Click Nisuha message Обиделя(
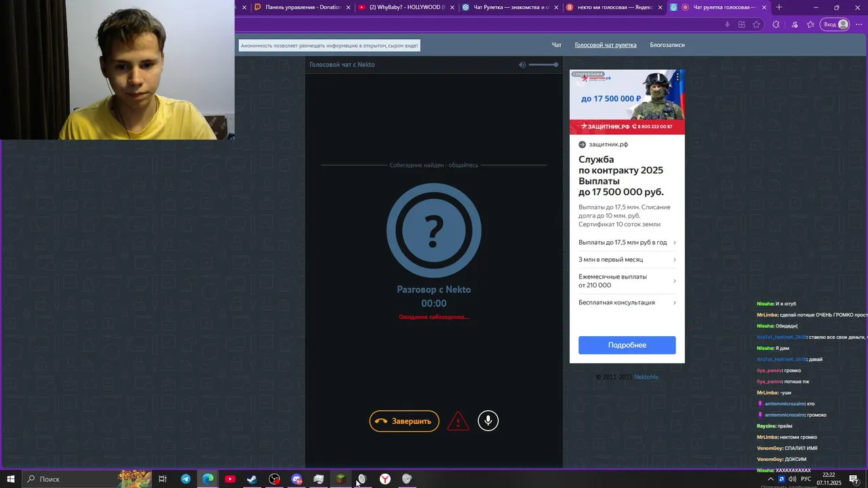Image resolution: width=868 pixels, height=488 pixels. point(787,326)
